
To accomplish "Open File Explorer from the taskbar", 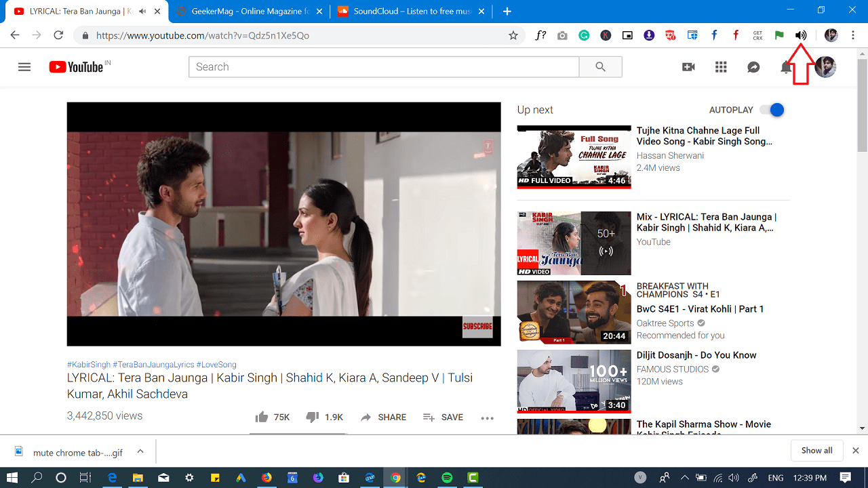I will click(138, 477).
